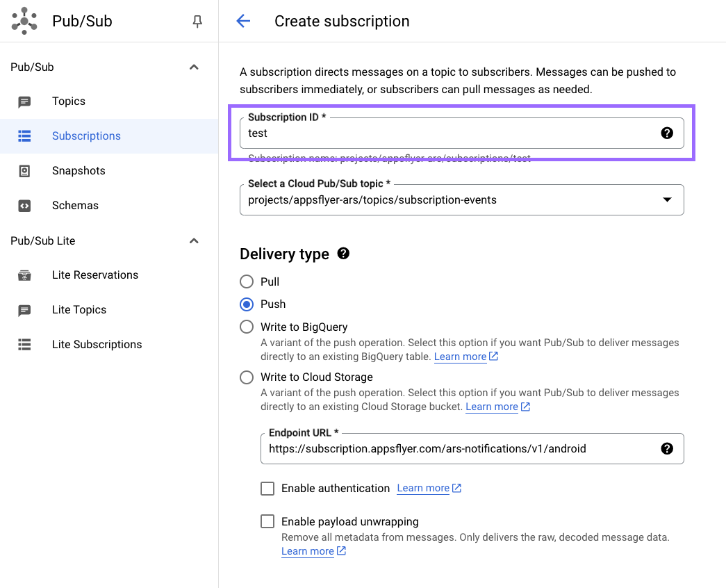Click the pin icon next to Pub/Sub
The width and height of the screenshot is (726, 588).
197,22
